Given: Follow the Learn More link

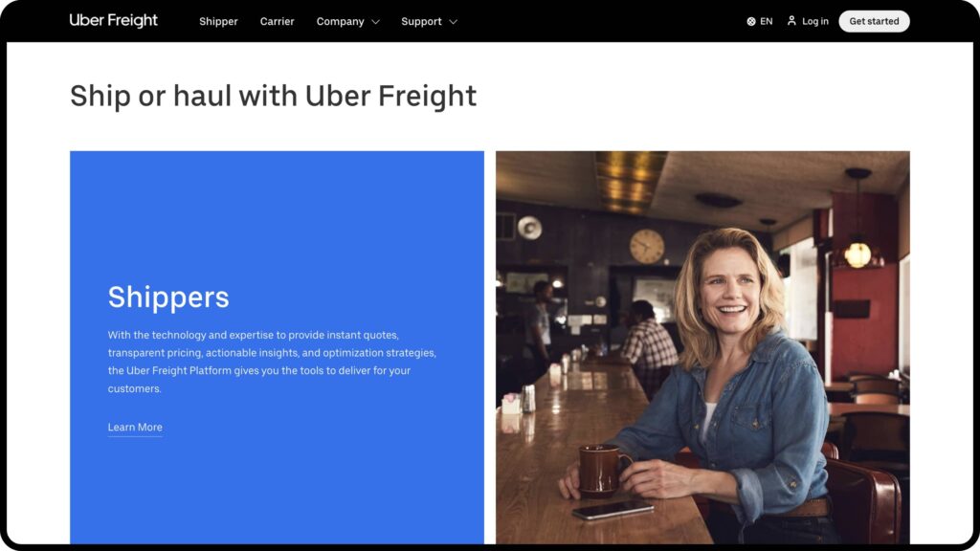Looking at the screenshot, I should (135, 428).
